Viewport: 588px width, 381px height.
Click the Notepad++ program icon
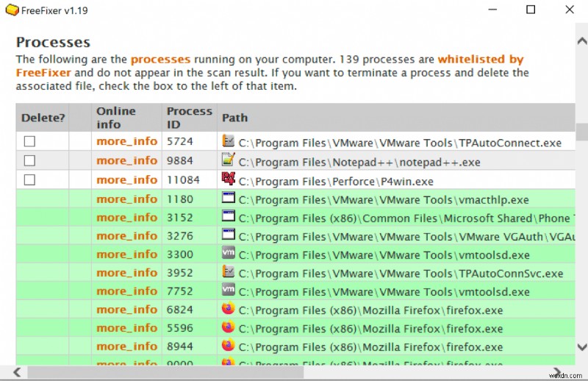[229, 160]
